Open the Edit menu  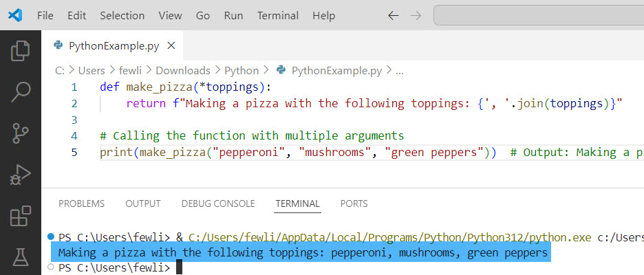click(77, 16)
